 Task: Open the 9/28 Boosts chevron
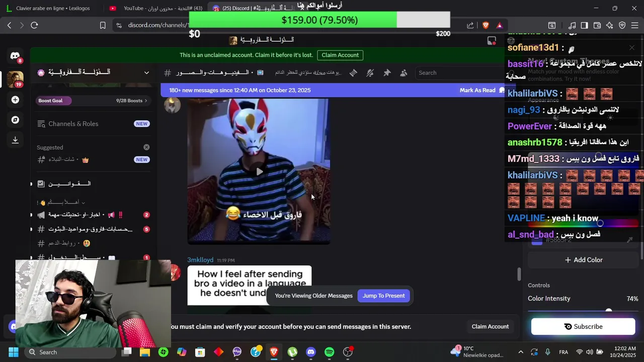point(146,101)
